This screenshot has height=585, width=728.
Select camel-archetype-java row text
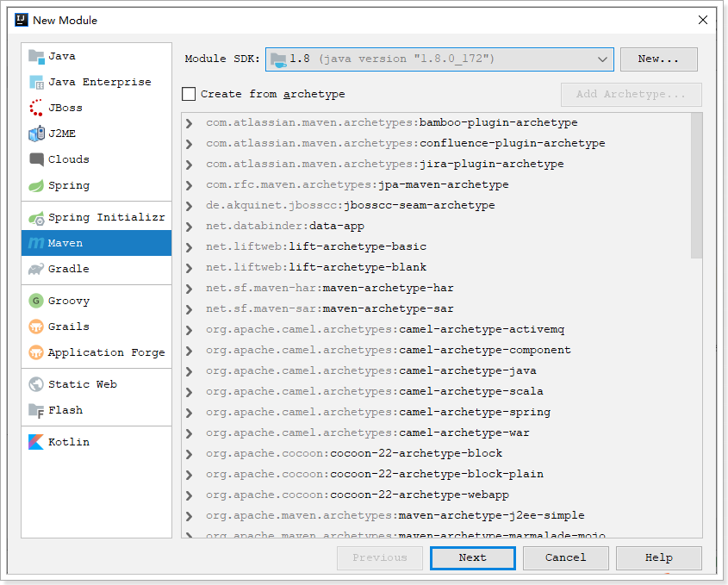(371, 371)
